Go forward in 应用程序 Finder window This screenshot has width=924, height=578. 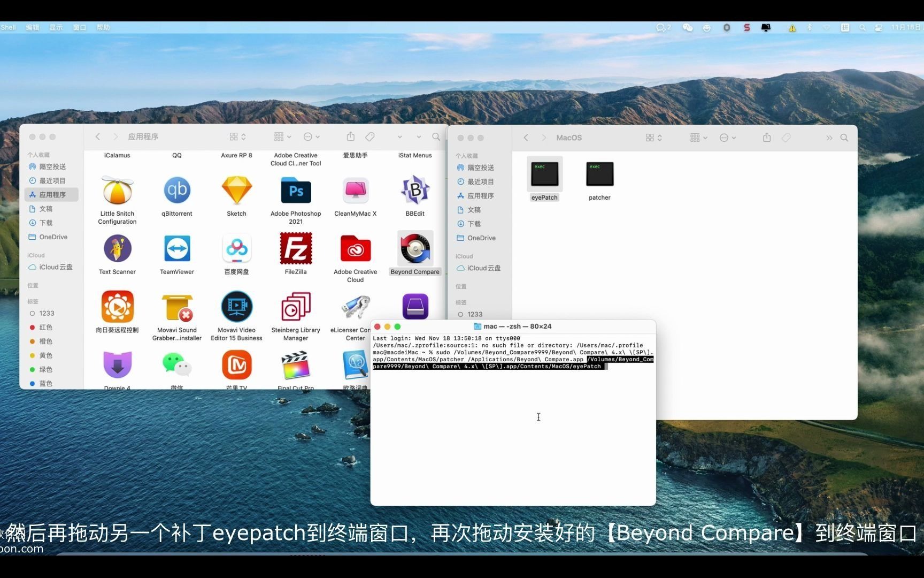pyautogui.click(x=115, y=136)
